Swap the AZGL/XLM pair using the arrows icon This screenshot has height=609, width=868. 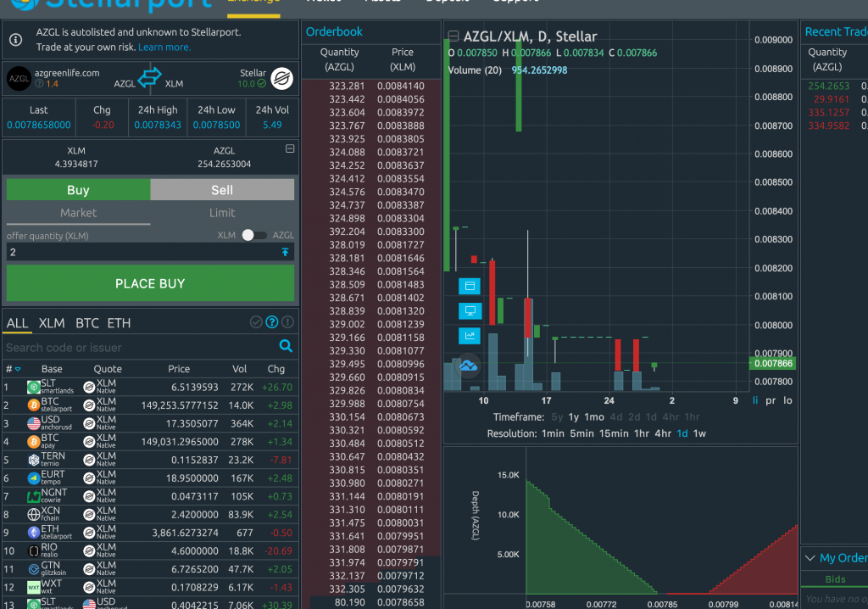pyautogui.click(x=149, y=77)
